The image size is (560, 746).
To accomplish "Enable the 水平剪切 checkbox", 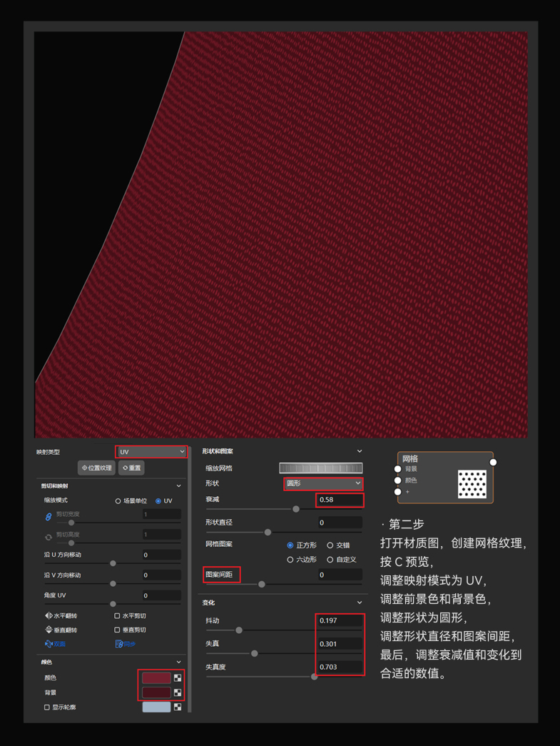I will pos(118,615).
